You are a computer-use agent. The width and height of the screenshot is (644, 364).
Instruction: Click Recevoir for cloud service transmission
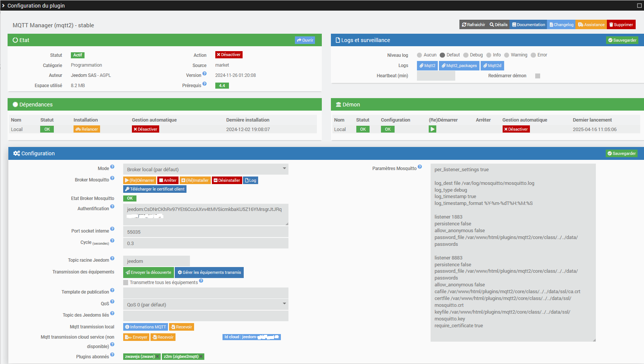(163, 337)
